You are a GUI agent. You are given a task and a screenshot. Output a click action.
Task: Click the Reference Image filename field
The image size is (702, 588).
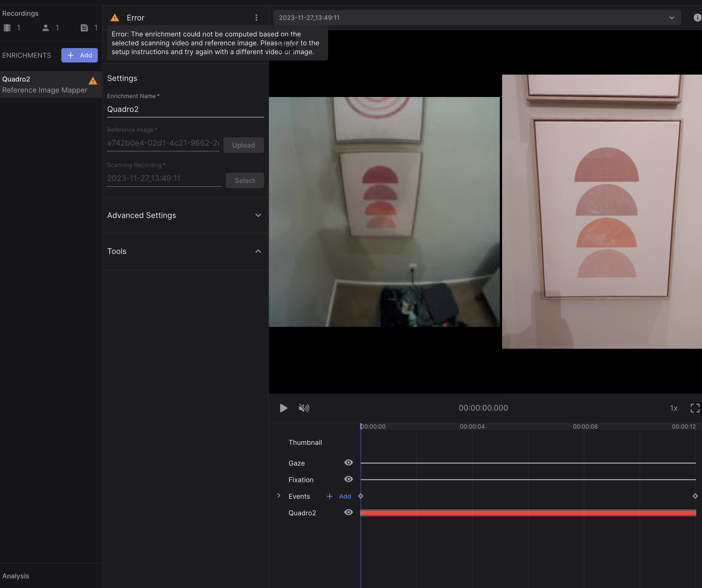coord(163,143)
